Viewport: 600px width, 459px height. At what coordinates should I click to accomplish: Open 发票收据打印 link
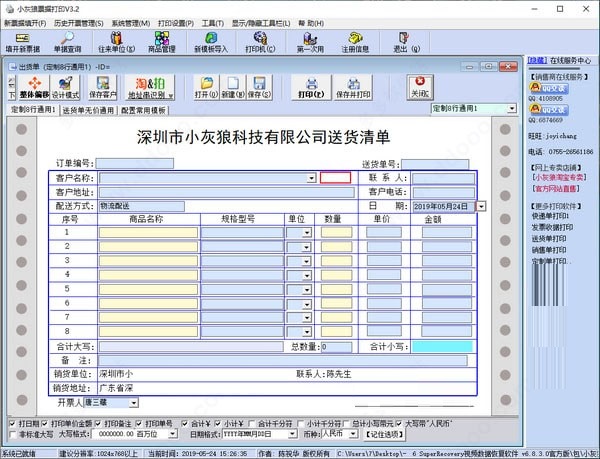click(x=552, y=228)
